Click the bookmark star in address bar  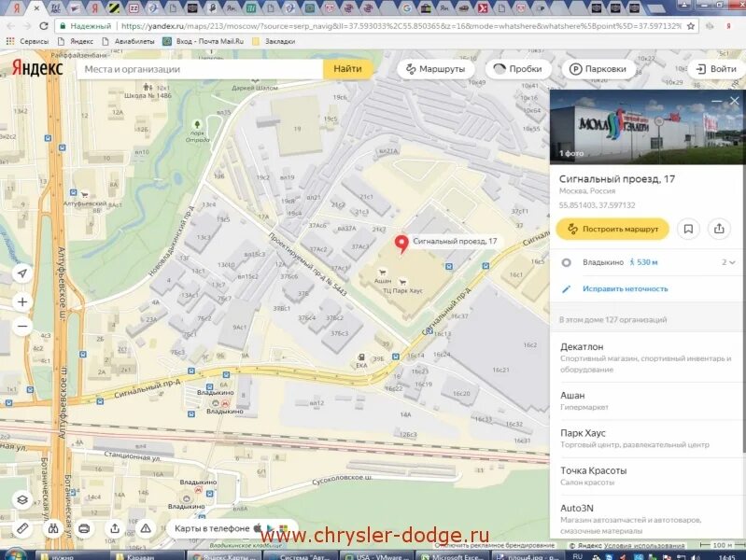[x=690, y=26]
